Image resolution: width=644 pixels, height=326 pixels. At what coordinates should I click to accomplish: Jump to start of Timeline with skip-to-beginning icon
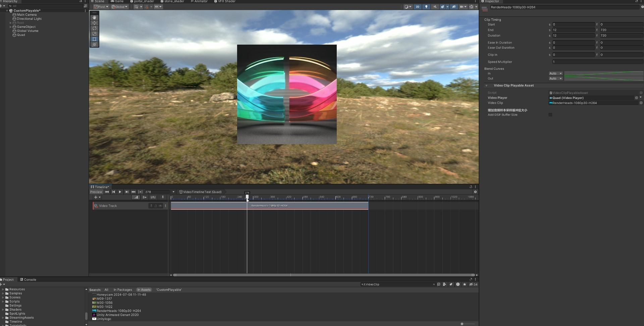pyautogui.click(x=107, y=192)
